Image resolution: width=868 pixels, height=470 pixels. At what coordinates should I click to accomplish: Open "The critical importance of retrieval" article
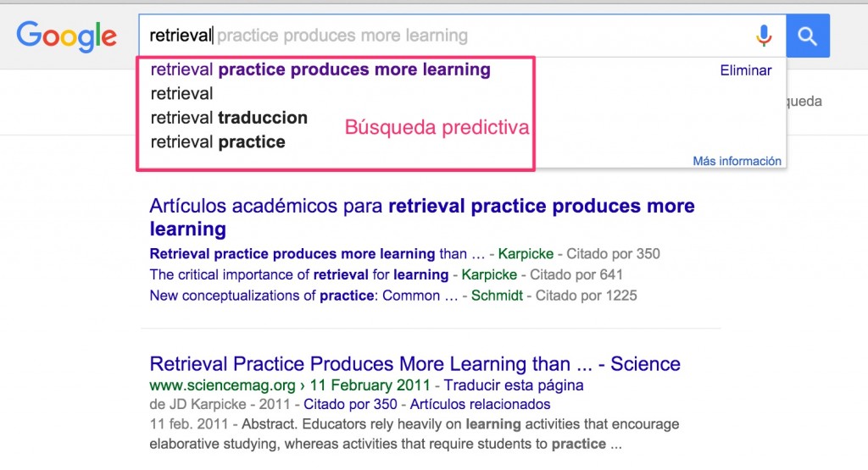pos(298,274)
